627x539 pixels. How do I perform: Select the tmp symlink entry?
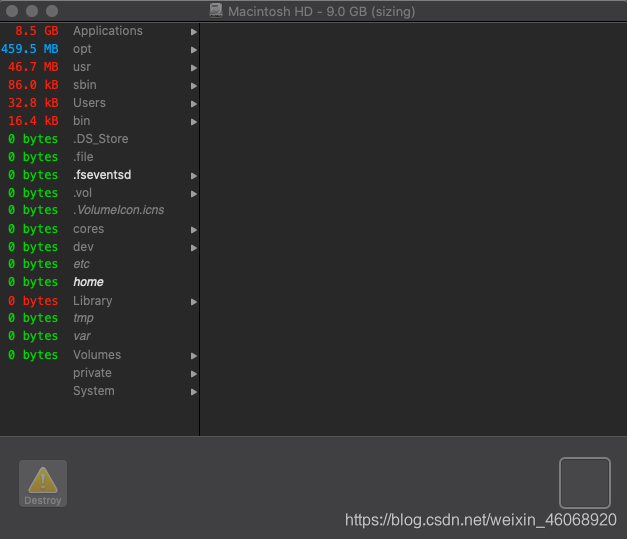coord(83,318)
